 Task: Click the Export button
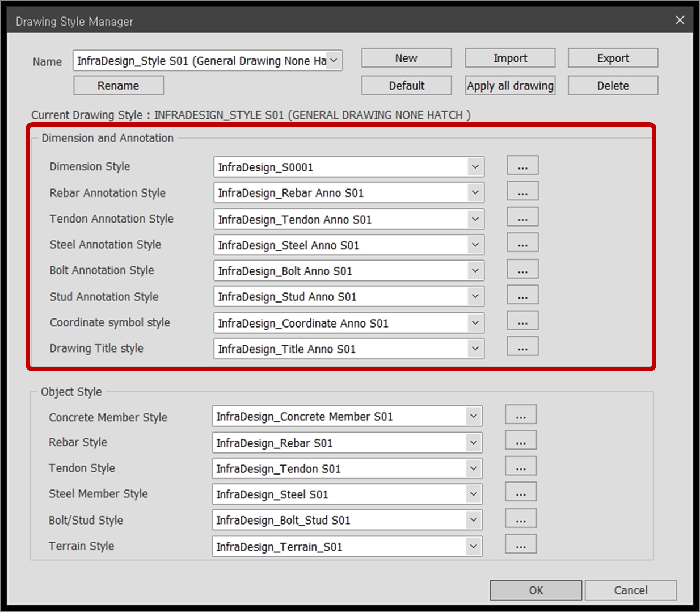(x=613, y=58)
